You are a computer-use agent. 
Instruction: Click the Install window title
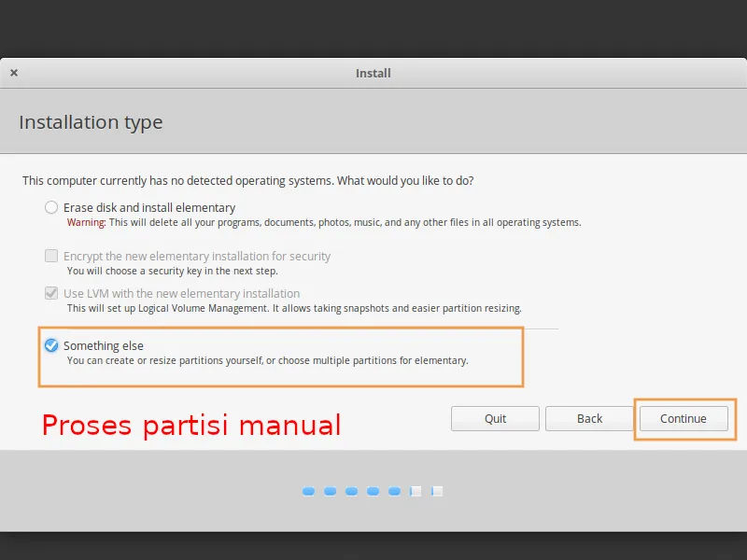[373, 74]
